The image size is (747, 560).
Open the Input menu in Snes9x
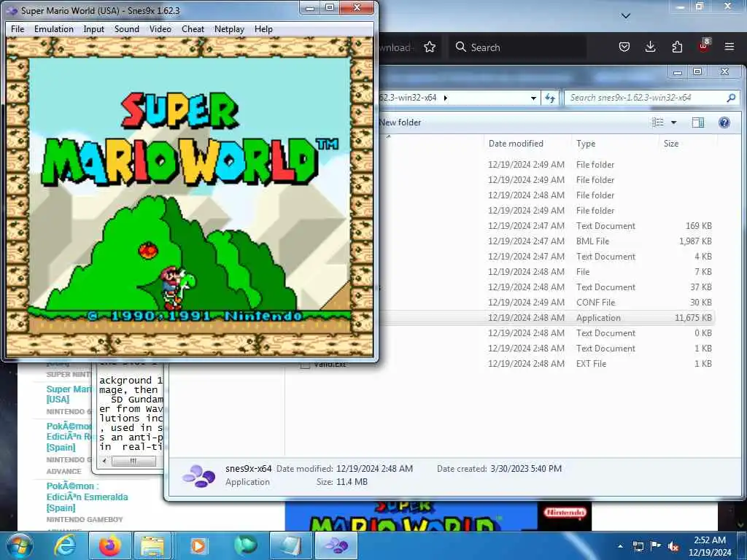tap(94, 29)
